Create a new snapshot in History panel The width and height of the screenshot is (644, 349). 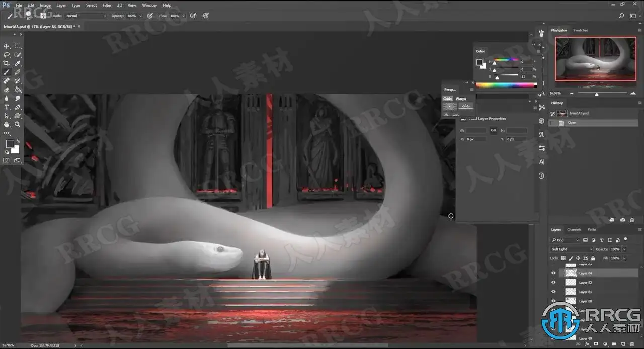click(x=622, y=220)
